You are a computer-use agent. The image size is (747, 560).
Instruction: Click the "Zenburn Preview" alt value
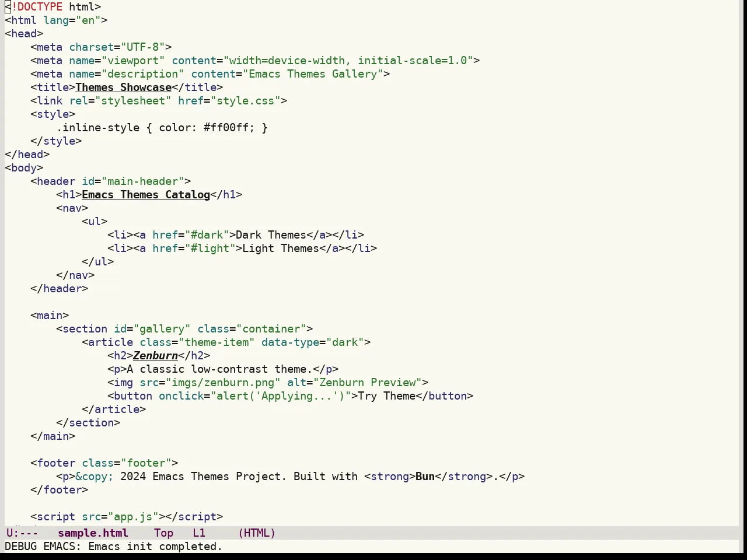[x=368, y=383]
